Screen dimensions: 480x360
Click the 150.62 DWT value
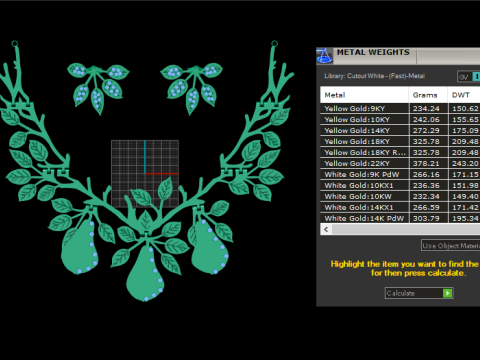click(465, 108)
